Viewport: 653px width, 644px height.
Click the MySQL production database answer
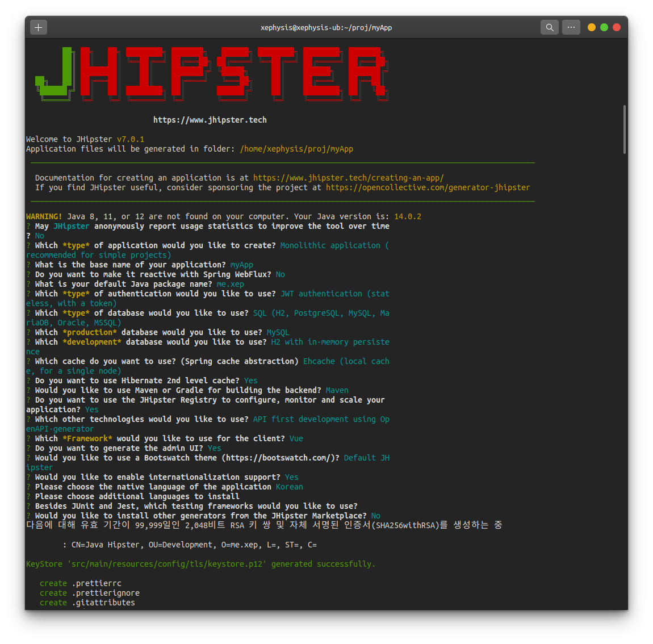278,332
